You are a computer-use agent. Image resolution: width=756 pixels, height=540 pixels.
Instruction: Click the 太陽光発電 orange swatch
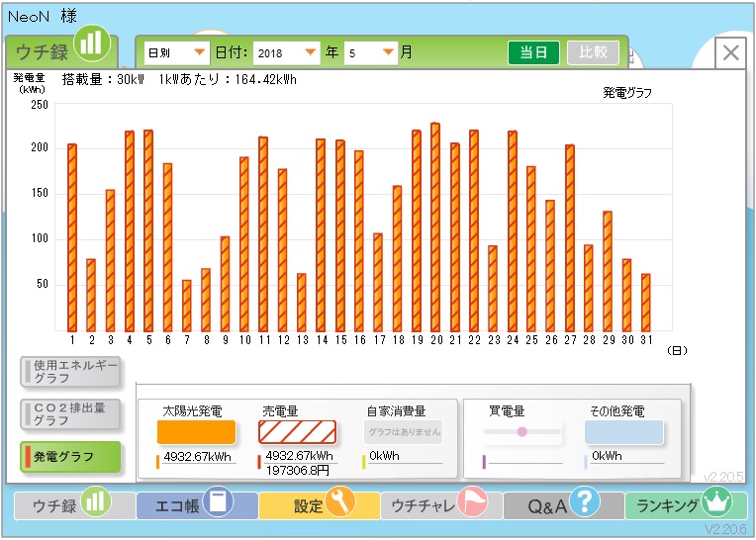click(196, 431)
